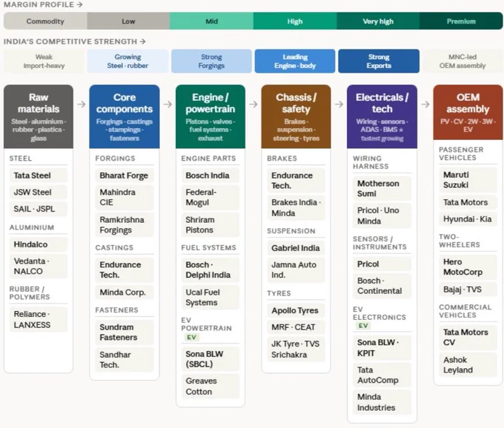Open the Core components column header
This screenshot has height=428, width=504.
[x=125, y=116]
